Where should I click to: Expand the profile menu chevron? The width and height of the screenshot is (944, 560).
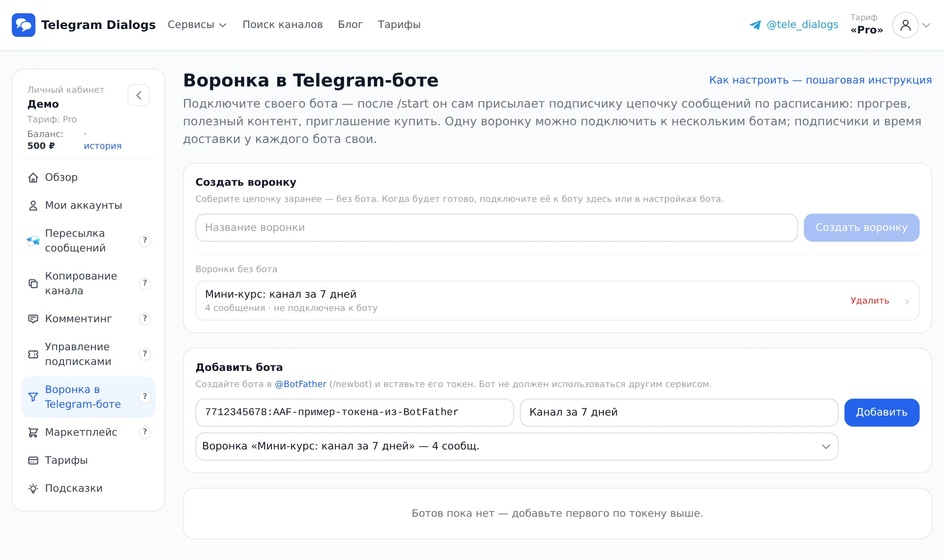pyautogui.click(x=926, y=25)
